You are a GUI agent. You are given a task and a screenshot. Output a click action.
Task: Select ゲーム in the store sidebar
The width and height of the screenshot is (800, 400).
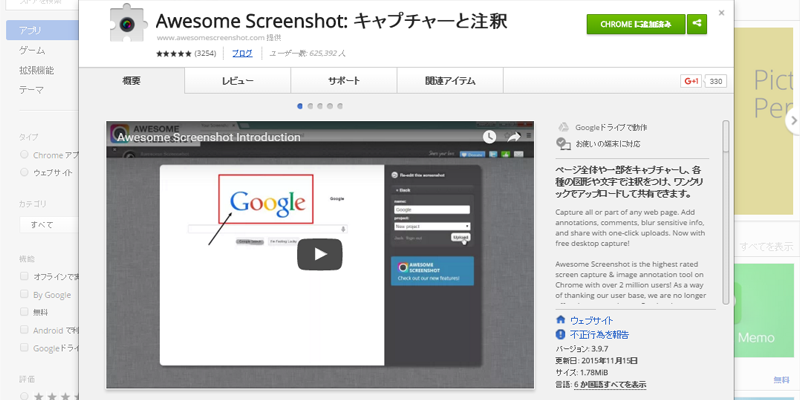[x=32, y=50]
